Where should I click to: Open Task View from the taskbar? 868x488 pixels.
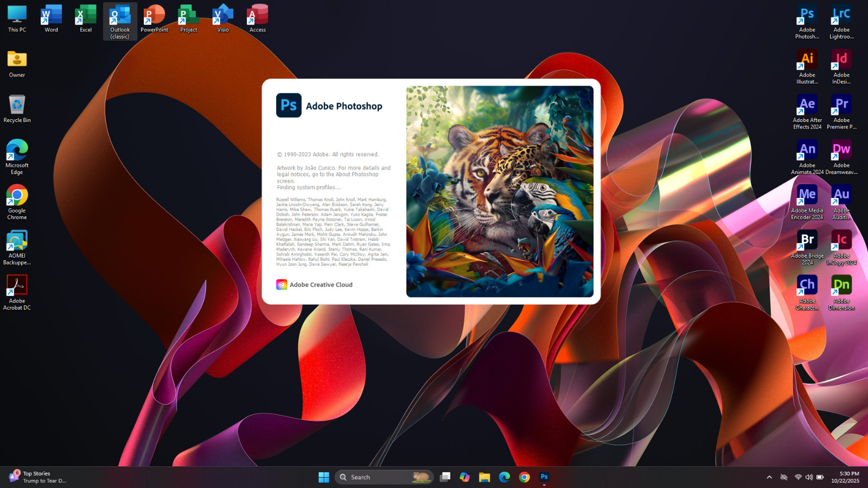point(445,477)
